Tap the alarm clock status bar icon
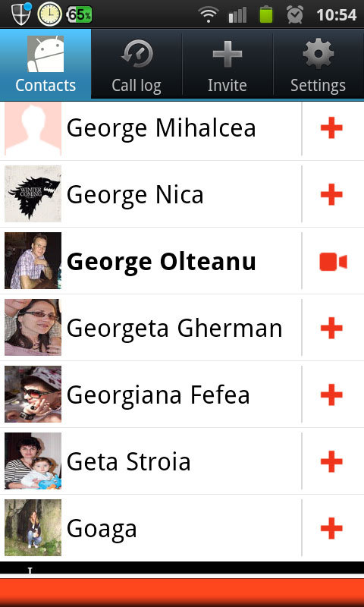The width and height of the screenshot is (364, 607). coord(295,14)
